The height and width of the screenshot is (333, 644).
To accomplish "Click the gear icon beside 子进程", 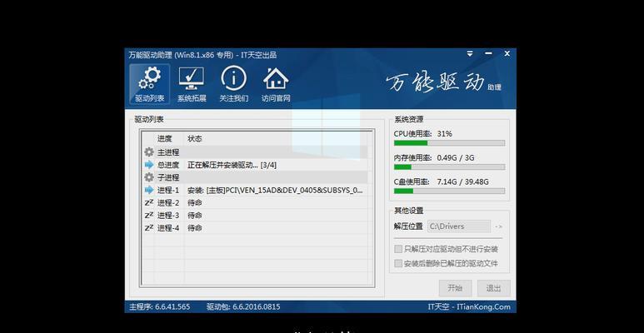I will click(148, 177).
